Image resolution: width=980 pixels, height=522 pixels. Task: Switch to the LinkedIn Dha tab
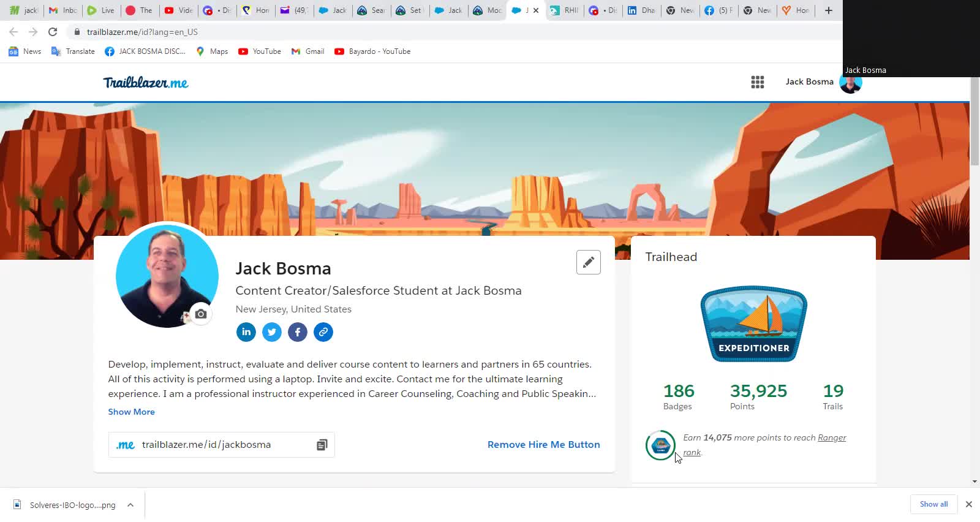[x=642, y=10]
